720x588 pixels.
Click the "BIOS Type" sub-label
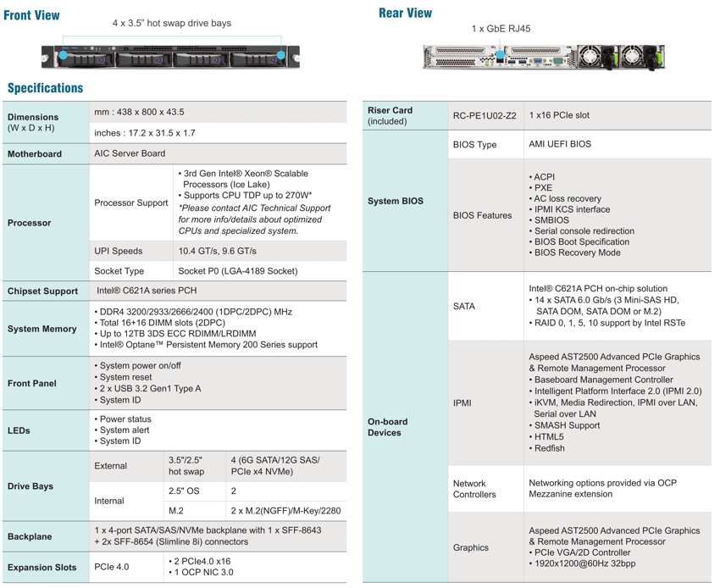click(475, 145)
